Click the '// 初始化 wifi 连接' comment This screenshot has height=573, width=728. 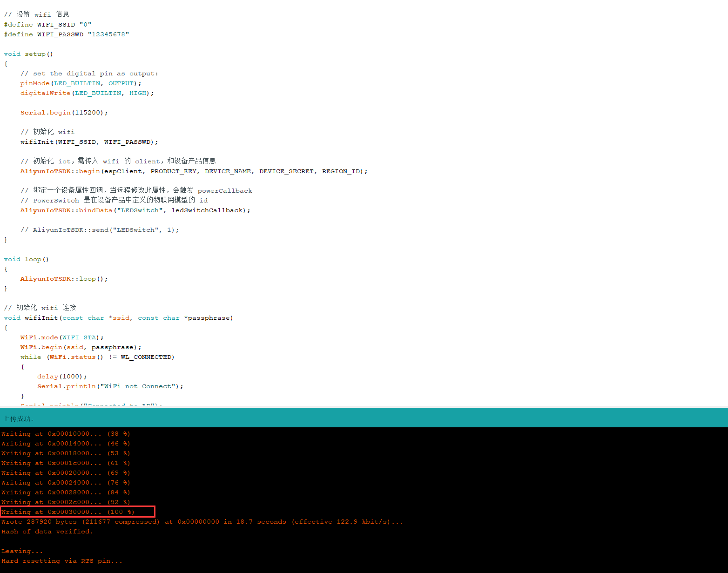tap(40, 308)
